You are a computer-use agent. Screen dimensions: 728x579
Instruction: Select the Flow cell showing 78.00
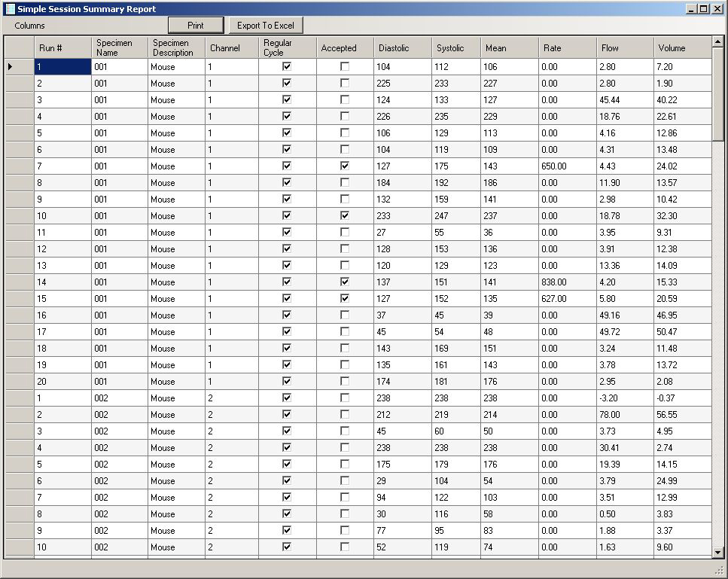click(624, 415)
